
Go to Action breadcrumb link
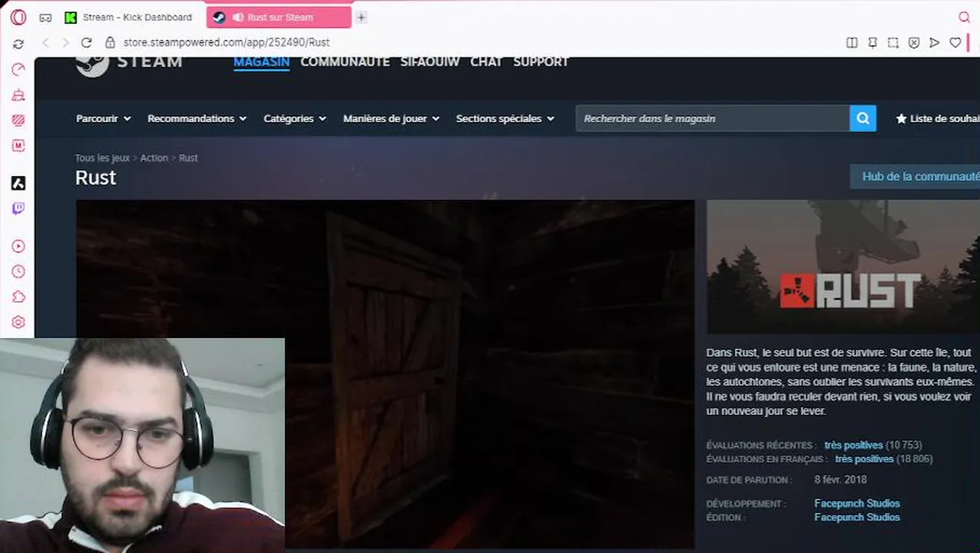coord(154,157)
